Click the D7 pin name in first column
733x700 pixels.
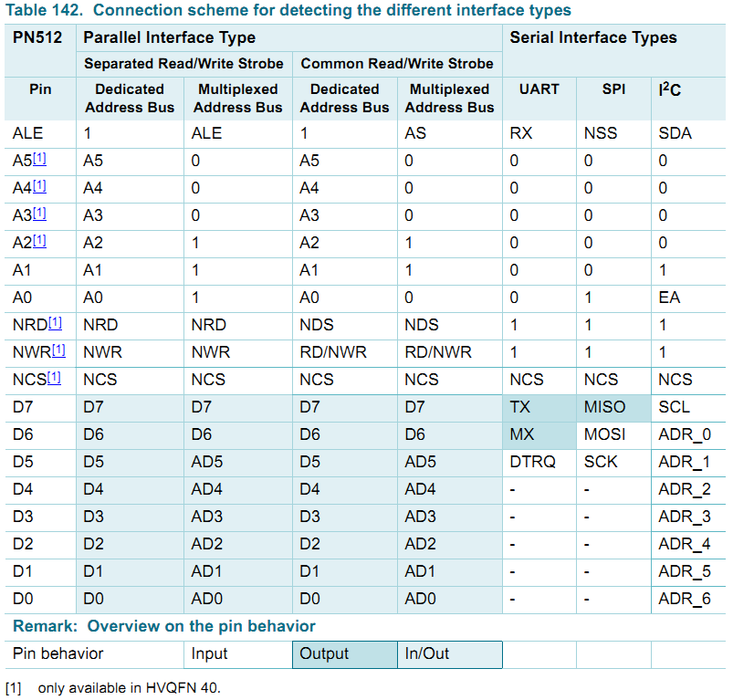23,407
